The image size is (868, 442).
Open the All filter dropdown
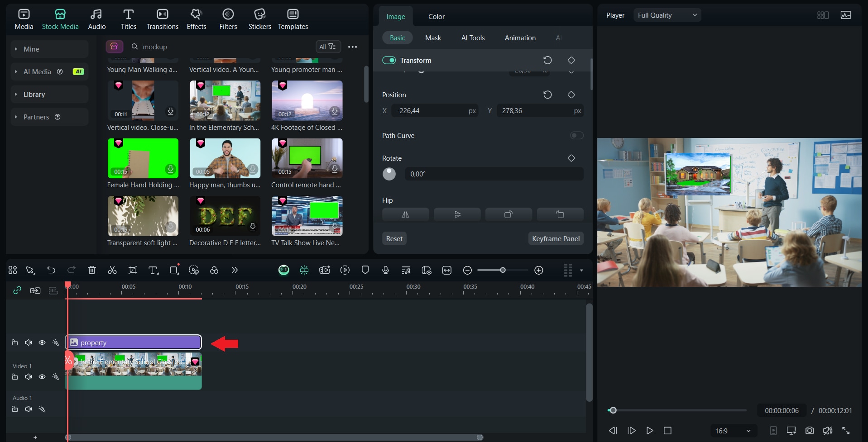point(328,47)
